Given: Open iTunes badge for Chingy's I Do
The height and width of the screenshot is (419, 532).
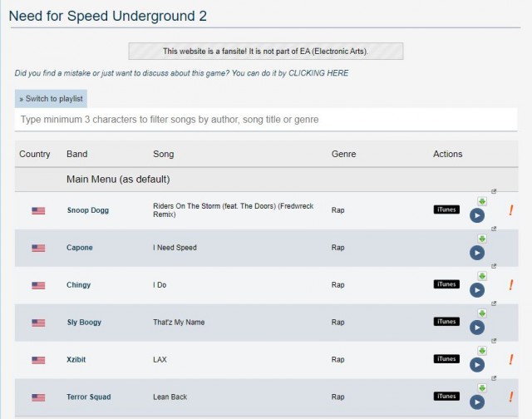Looking at the screenshot, I should click(446, 284).
